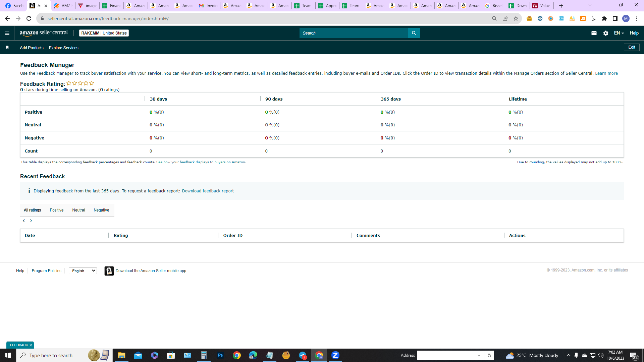Click the Windows taskbar search box

pyautogui.click(x=64, y=355)
